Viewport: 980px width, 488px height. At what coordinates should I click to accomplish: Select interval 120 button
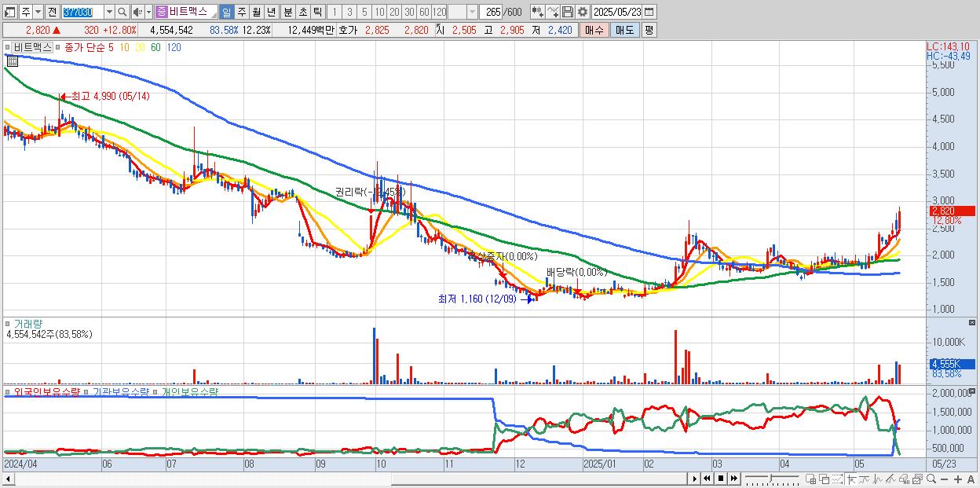[x=439, y=12]
